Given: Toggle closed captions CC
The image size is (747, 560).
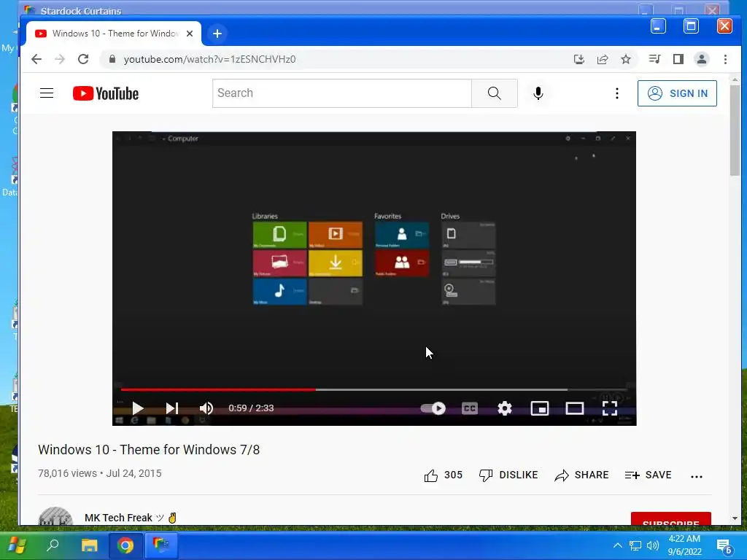Looking at the screenshot, I should [x=470, y=408].
